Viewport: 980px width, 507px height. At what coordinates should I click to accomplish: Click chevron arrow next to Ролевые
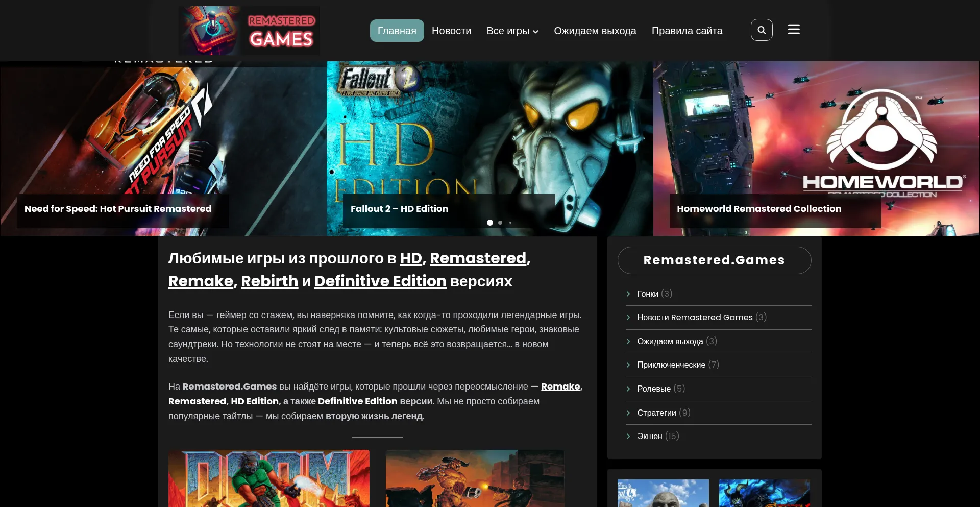click(628, 389)
